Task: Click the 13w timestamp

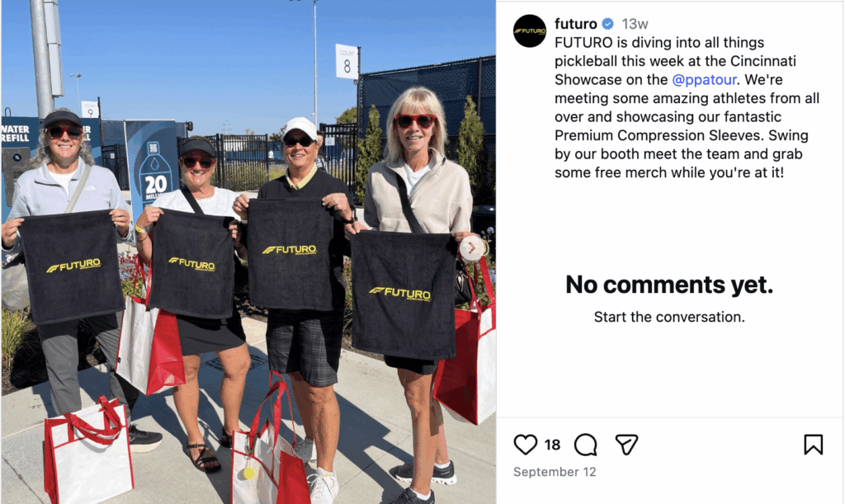Action: tap(635, 24)
